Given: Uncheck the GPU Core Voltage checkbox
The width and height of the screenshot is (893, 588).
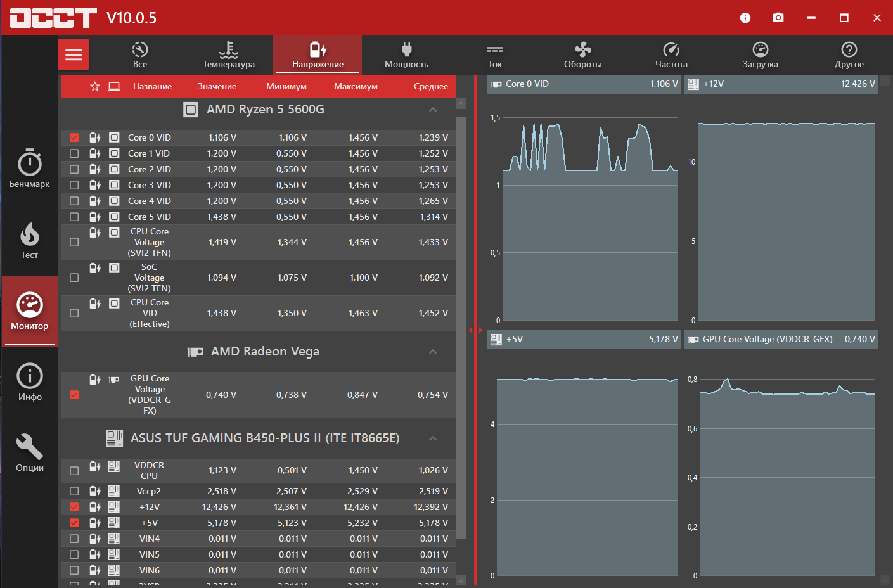Looking at the screenshot, I should 74,395.
